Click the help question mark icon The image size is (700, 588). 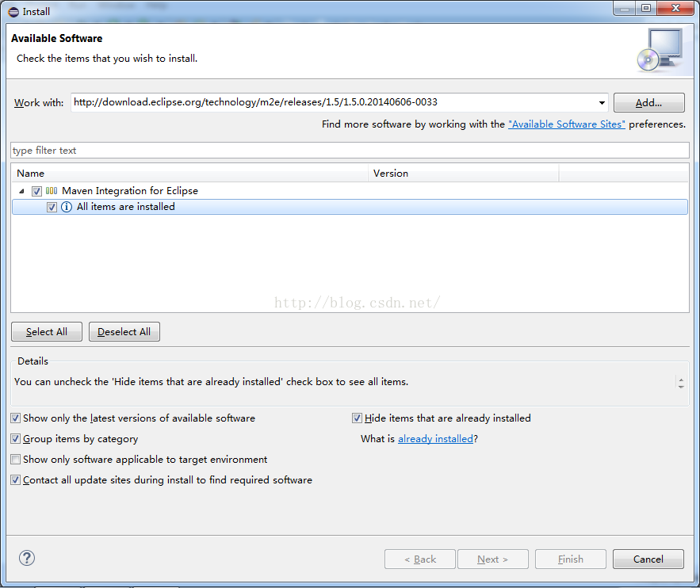pyautogui.click(x=27, y=558)
